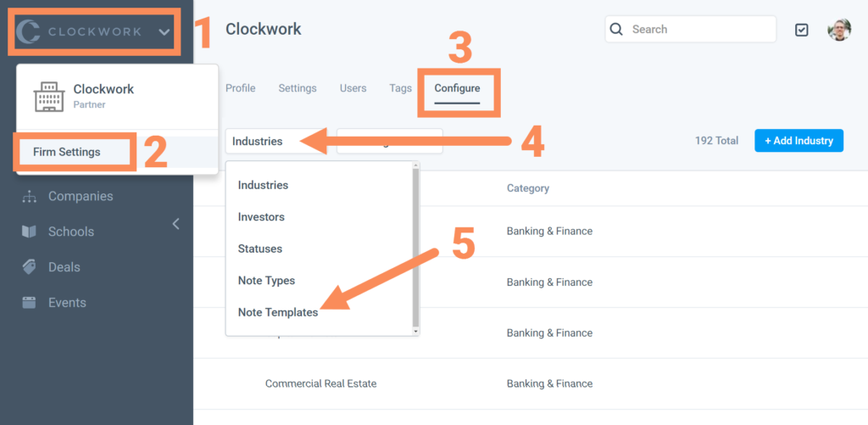The width and height of the screenshot is (868, 425).
Task: Focus the Search input field
Action: pos(699,30)
